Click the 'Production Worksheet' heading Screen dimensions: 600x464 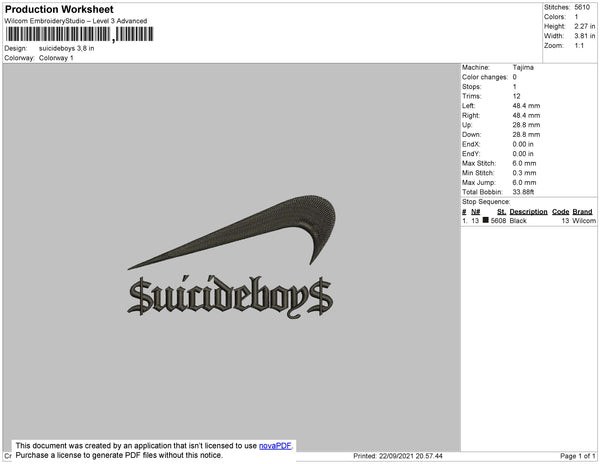(59, 9)
